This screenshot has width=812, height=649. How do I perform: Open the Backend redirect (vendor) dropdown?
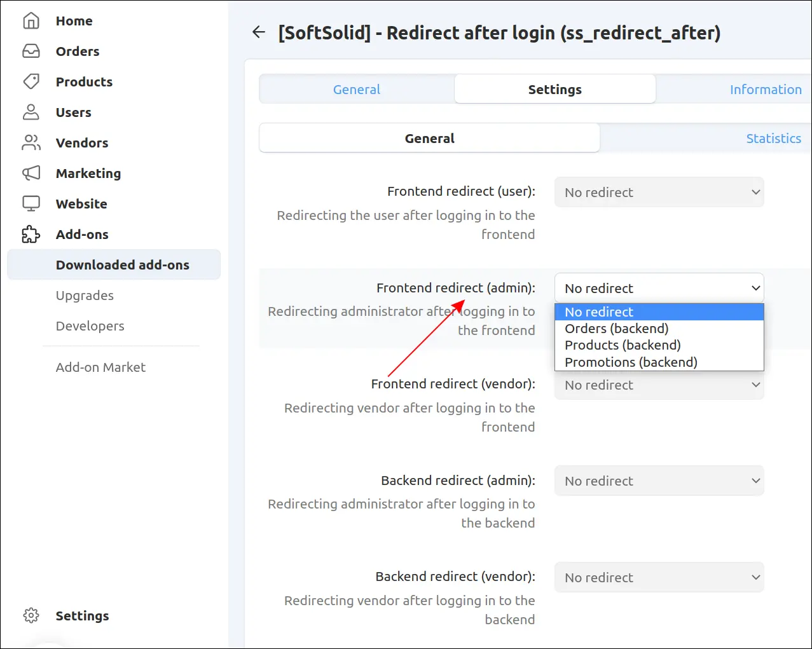pyautogui.click(x=659, y=577)
